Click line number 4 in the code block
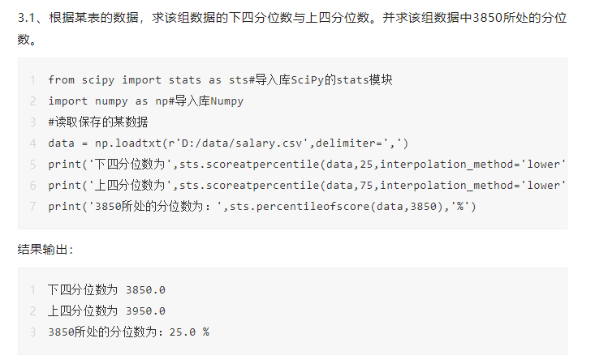 coord(32,143)
